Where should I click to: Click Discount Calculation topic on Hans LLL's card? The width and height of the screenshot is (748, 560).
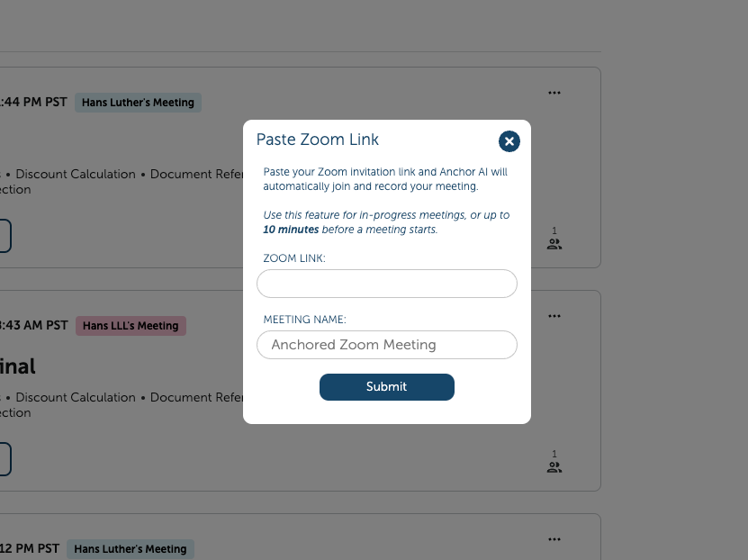click(76, 397)
